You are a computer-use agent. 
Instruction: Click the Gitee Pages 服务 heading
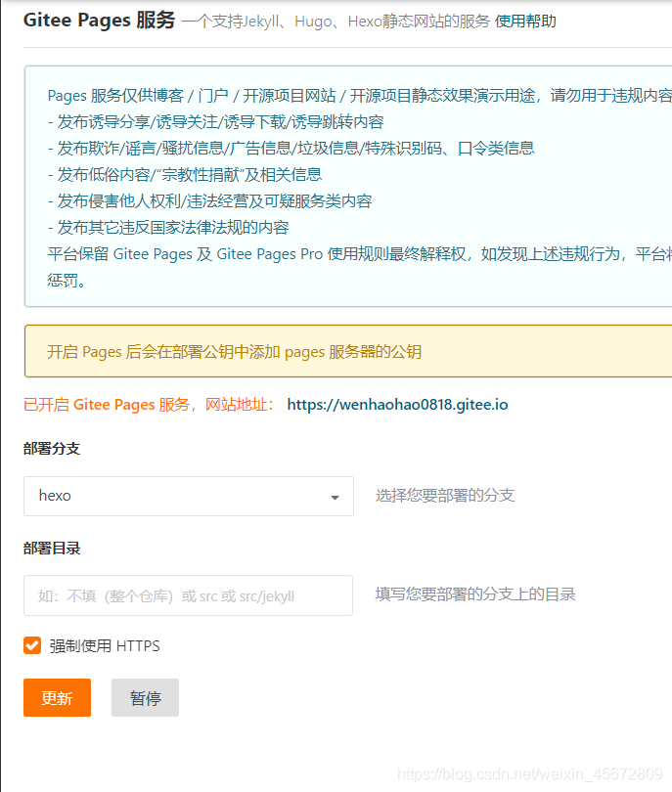99,21
